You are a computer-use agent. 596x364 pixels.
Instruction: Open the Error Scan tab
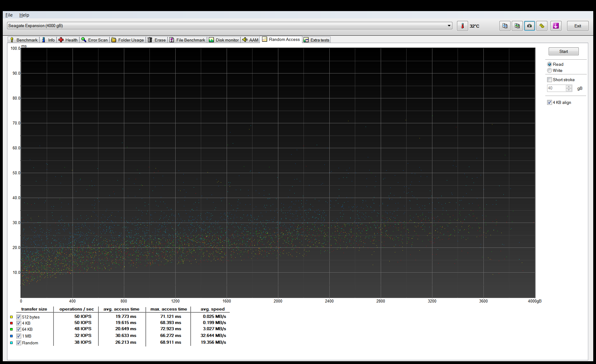pyautogui.click(x=95, y=40)
